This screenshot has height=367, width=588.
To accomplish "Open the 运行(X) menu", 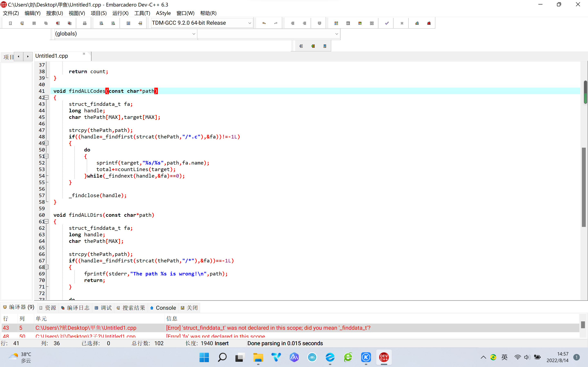I will click(x=120, y=13).
